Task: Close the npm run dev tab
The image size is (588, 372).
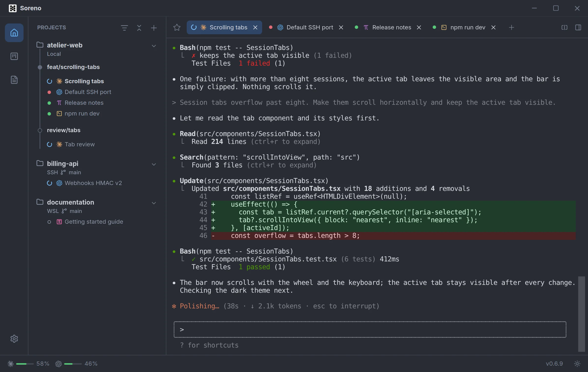Action: 493,27
